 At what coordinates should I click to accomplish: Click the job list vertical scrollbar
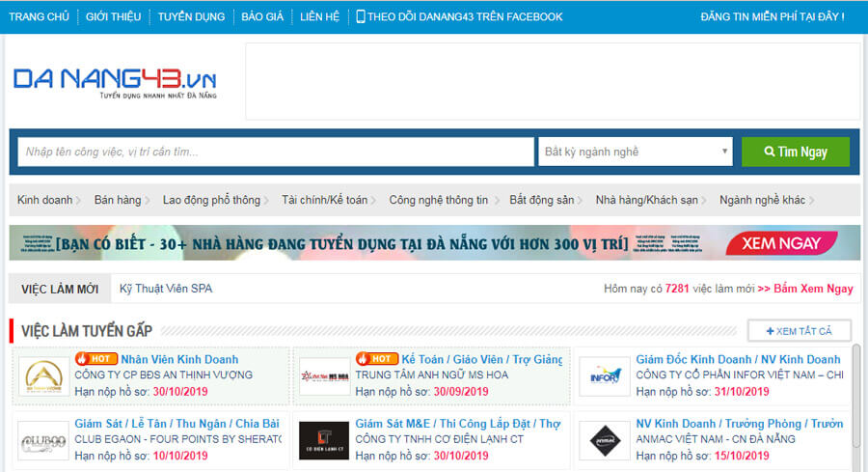pyautogui.click(x=856, y=405)
